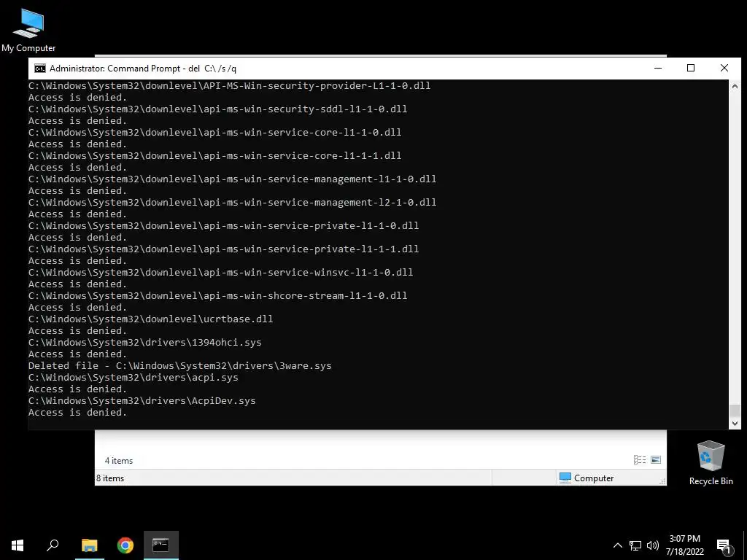Click Computer icon in Explorer status bar

(565, 478)
